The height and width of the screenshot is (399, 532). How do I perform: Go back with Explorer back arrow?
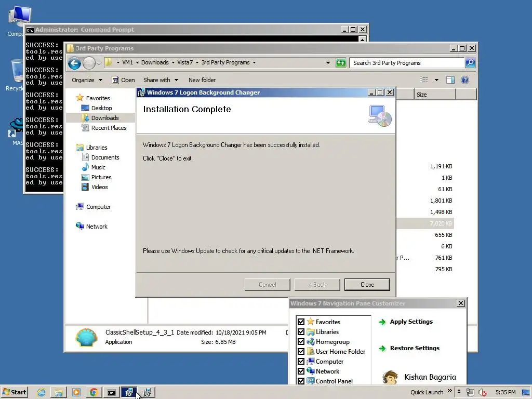pos(74,63)
